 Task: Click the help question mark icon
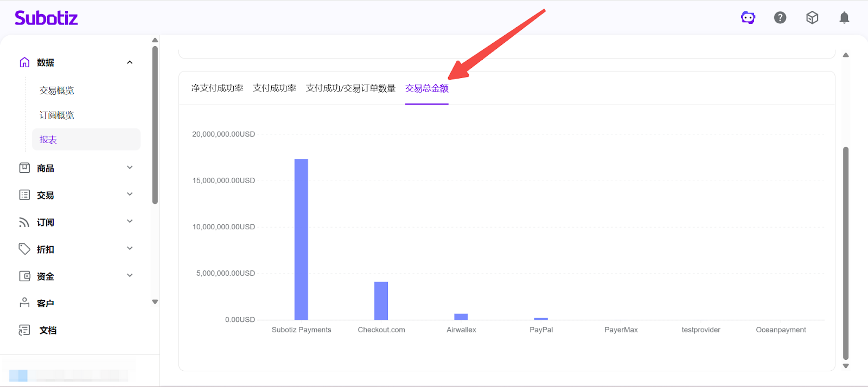tap(780, 18)
